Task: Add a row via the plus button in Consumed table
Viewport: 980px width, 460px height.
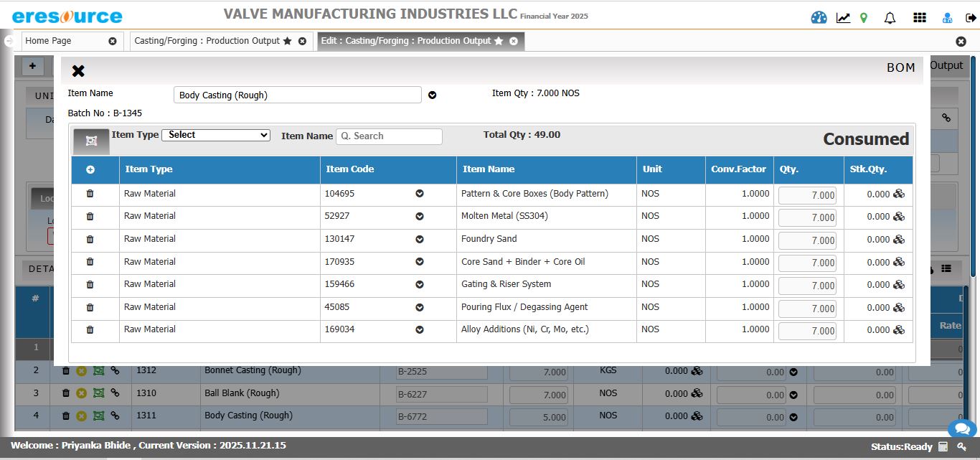Action: point(89,169)
